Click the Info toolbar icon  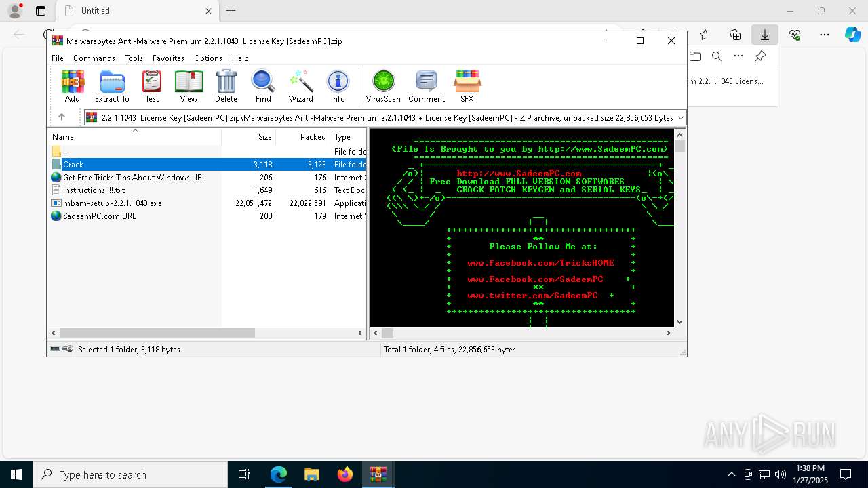[x=338, y=86]
